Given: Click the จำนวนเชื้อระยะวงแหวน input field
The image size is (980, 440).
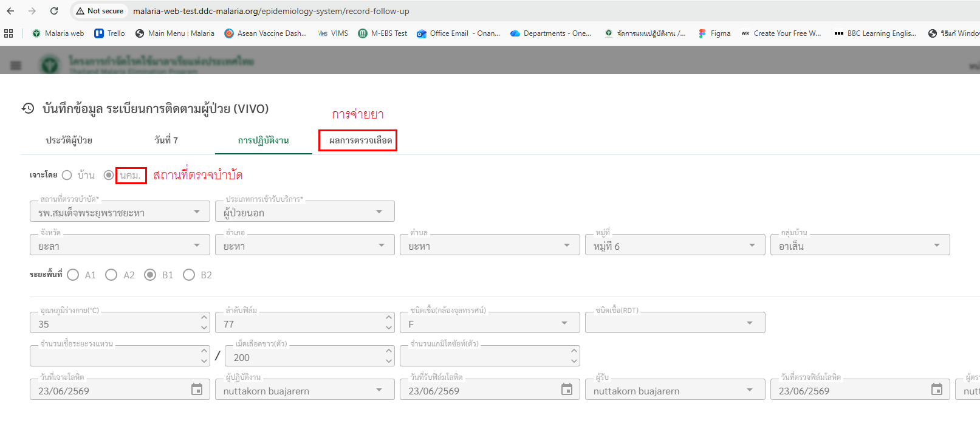Looking at the screenshot, I should 120,356.
